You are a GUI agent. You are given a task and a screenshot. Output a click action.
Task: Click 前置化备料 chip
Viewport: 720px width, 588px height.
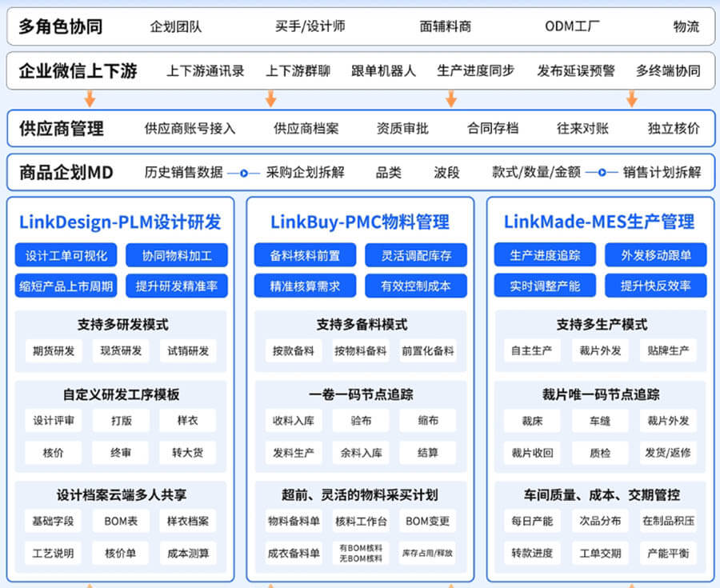[x=428, y=351]
